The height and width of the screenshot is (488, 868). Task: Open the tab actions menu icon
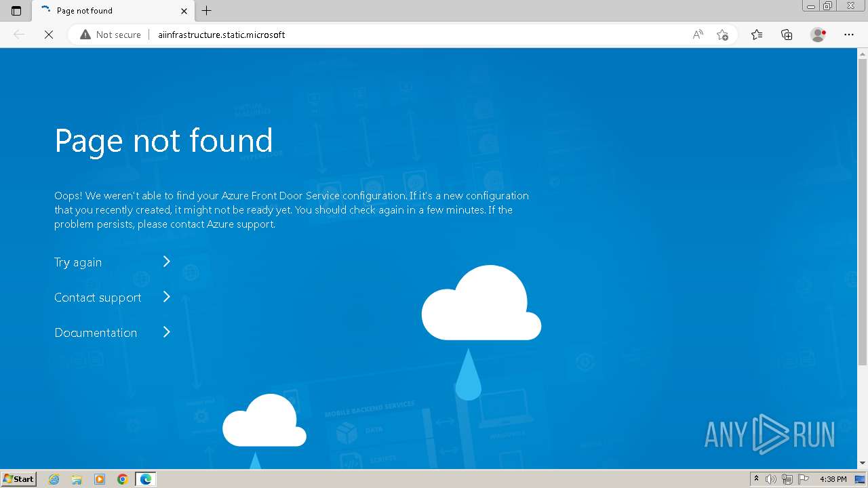click(x=16, y=11)
